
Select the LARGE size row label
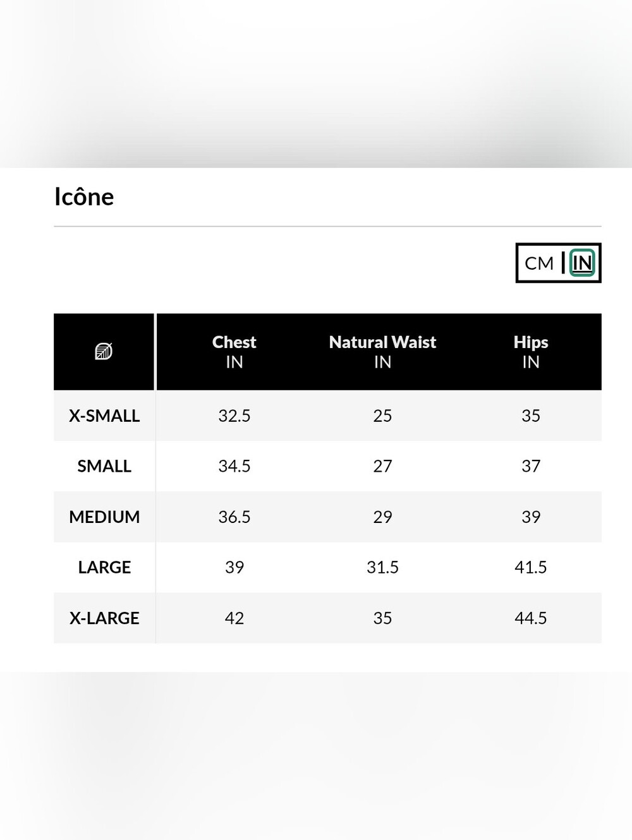coord(104,567)
